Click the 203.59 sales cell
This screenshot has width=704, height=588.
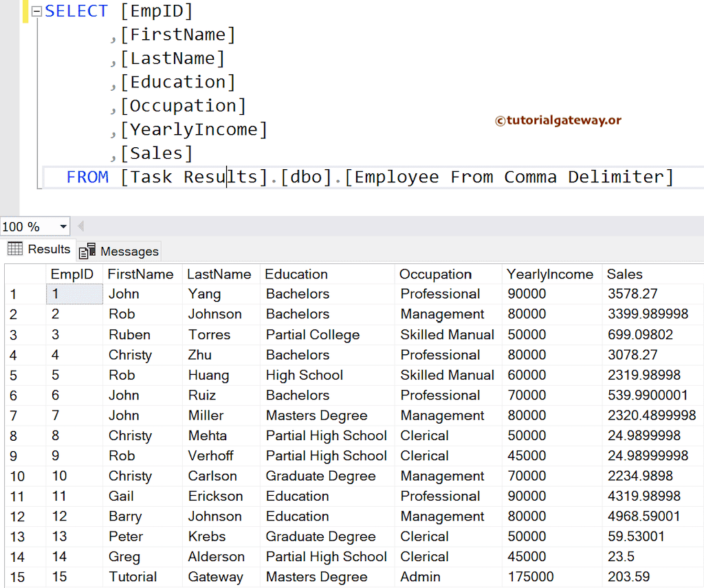click(653, 577)
